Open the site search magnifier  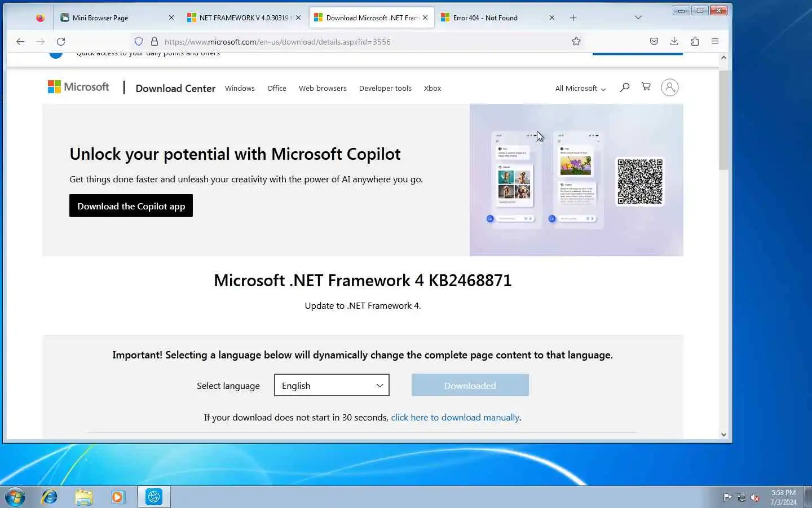pyautogui.click(x=624, y=87)
